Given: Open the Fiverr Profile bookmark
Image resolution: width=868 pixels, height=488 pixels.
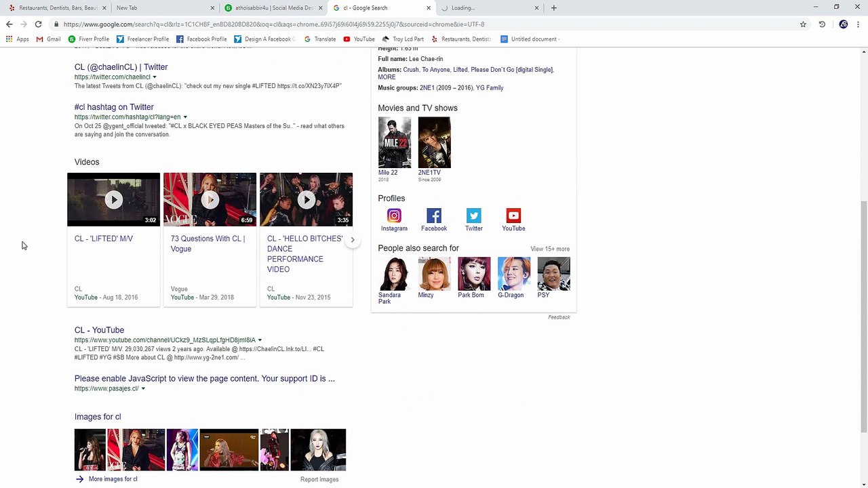Looking at the screenshot, I should 89,39.
